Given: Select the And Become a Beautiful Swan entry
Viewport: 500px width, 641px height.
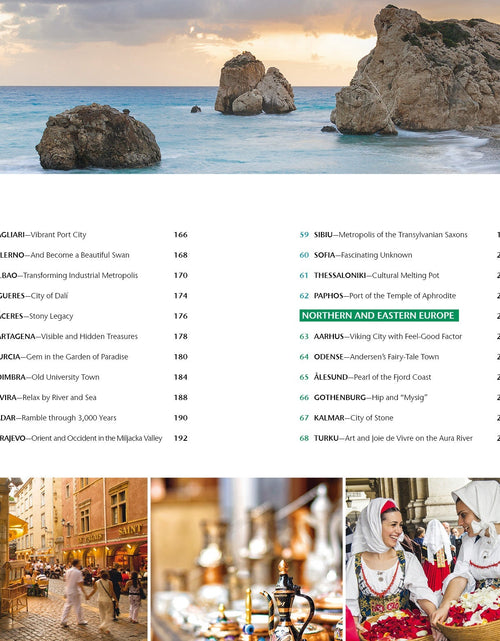Looking at the screenshot, I should 65,255.
